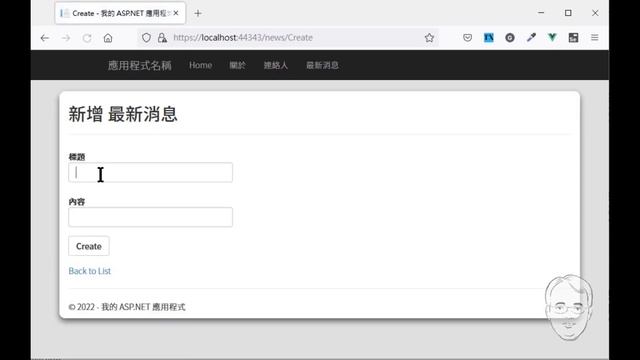Open the browser home page icon

coord(108,38)
